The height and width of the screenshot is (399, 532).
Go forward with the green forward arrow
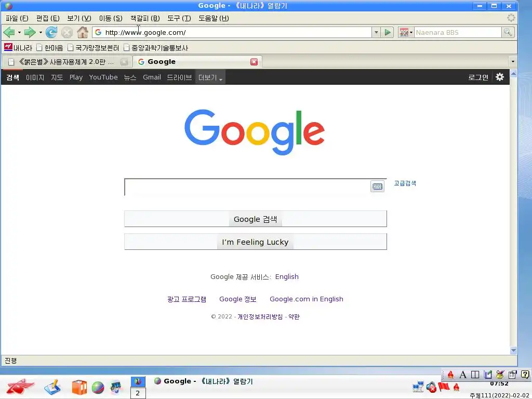tap(30, 33)
